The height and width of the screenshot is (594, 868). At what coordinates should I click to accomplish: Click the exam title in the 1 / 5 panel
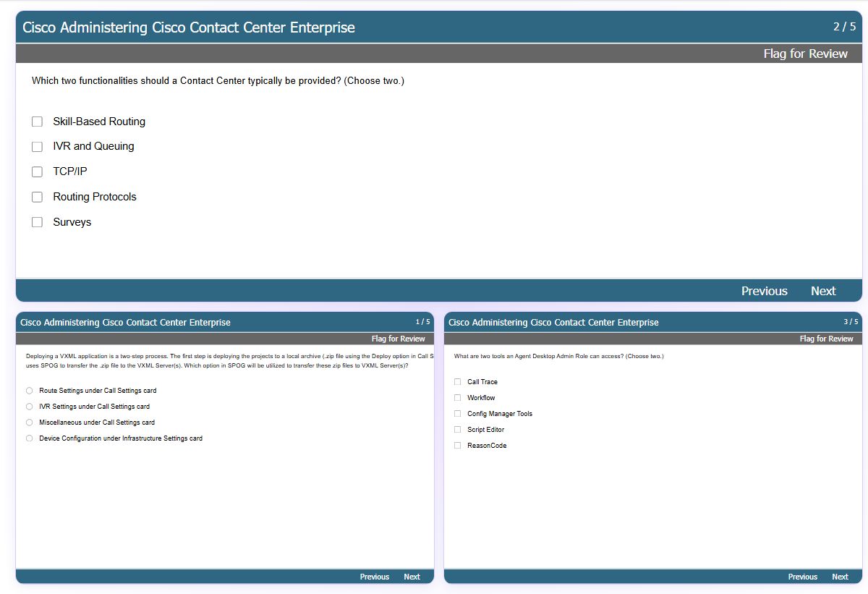coord(125,323)
